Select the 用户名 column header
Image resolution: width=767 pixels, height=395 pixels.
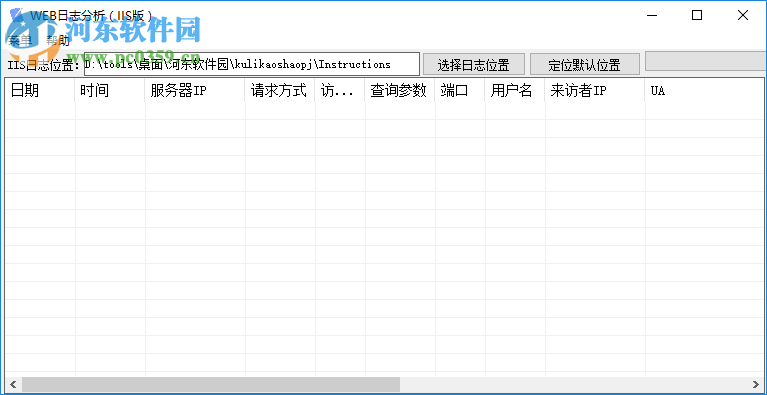(x=515, y=91)
